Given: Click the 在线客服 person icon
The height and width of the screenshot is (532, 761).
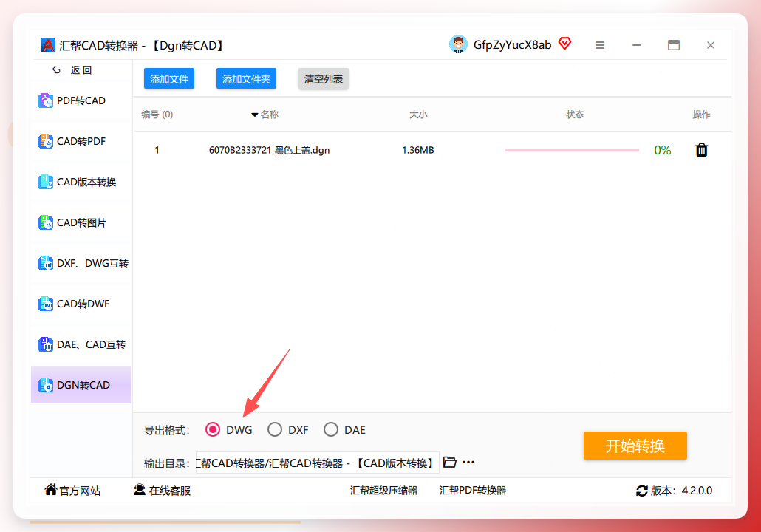Looking at the screenshot, I should point(140,490).
